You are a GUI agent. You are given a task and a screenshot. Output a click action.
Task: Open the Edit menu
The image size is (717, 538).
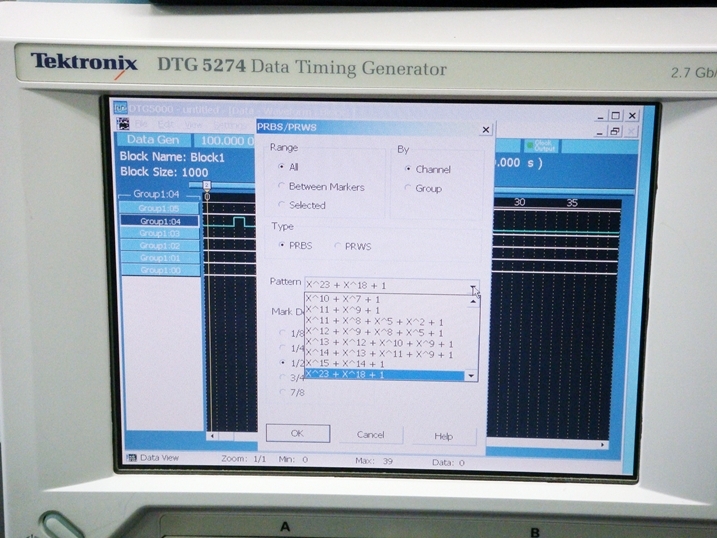pyautogui.click(x=166, y=124)
